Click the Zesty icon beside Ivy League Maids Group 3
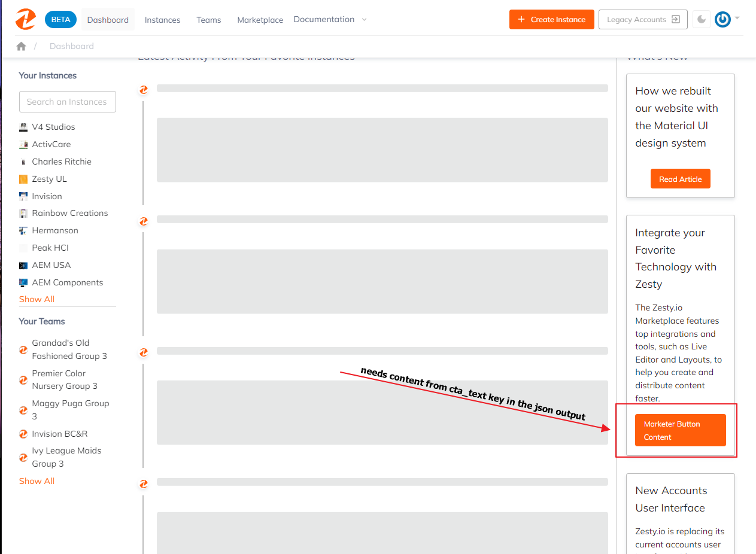756x554 pixels. [x=23, y=456]
